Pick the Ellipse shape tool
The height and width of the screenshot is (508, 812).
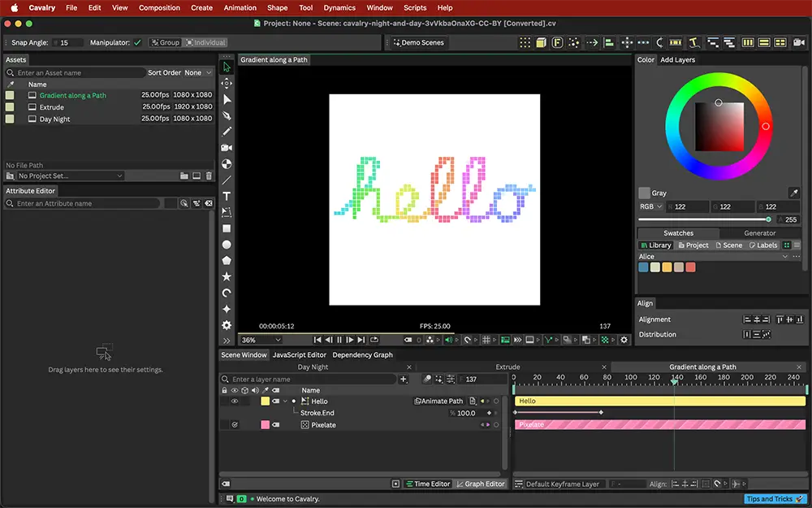pos(227,244)
